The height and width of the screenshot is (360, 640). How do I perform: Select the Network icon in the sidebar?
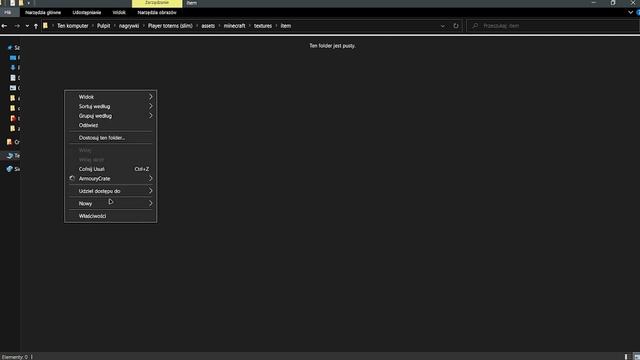(x=9, y=169)
